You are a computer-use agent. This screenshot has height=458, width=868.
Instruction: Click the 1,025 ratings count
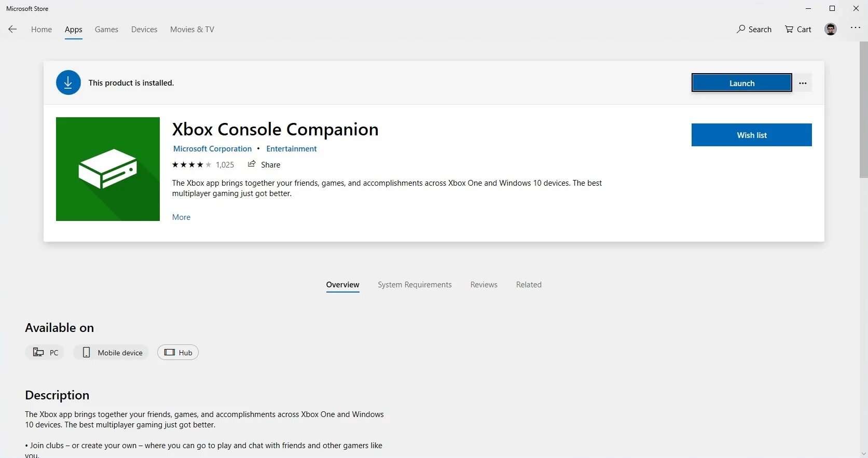point(225,164)
